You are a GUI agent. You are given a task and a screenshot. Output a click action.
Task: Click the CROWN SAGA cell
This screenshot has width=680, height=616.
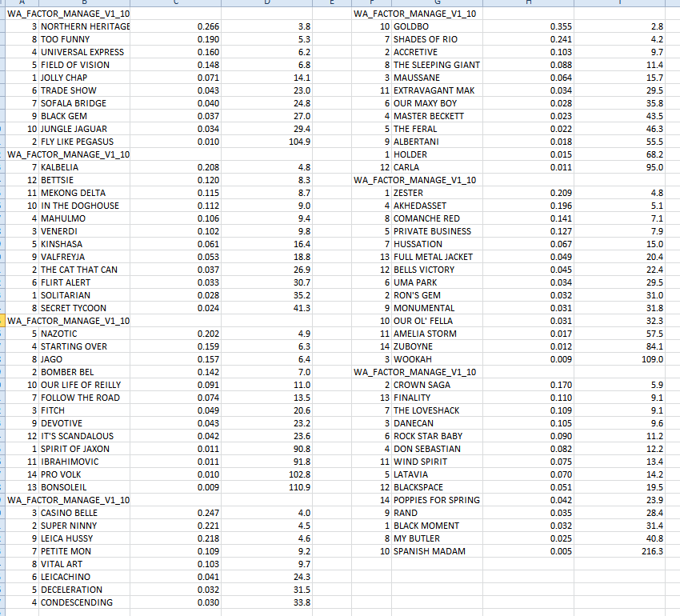pyautogui.click(x=437, y=385)
